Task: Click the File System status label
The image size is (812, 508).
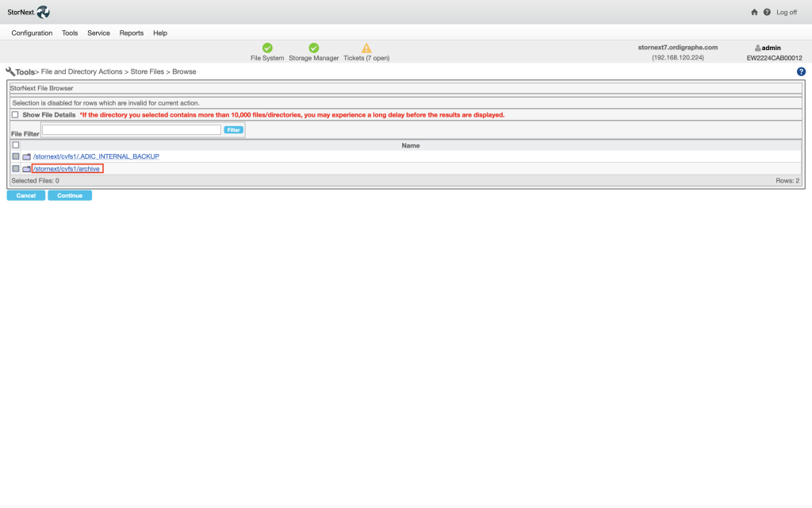Action: point(267,58)
